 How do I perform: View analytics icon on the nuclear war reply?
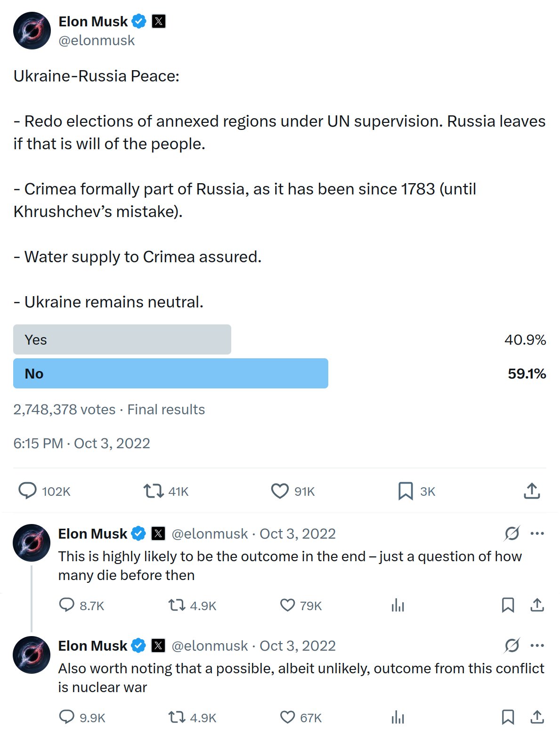[398, 717]
